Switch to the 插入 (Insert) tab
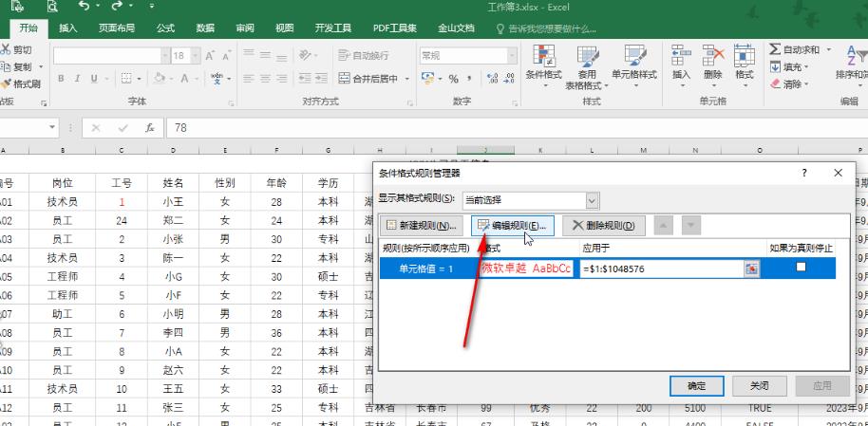Image resolution: width=868 pixels, height=426 pixels. 68,28
